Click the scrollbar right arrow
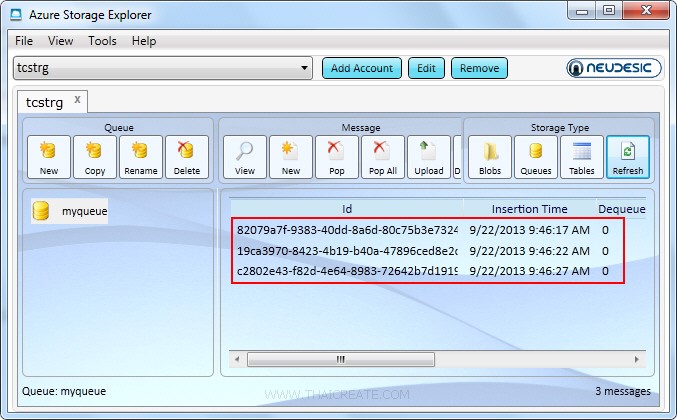 point(637,359)
